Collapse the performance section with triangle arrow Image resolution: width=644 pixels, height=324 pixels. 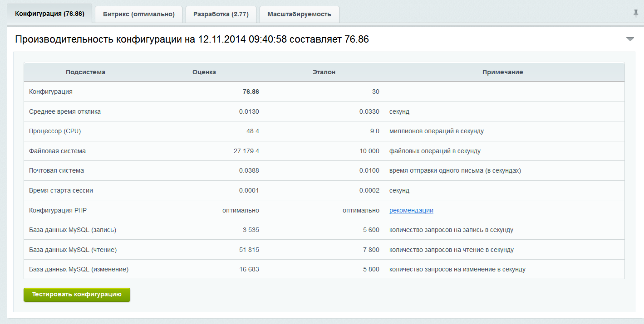click(x=630, y=39)
